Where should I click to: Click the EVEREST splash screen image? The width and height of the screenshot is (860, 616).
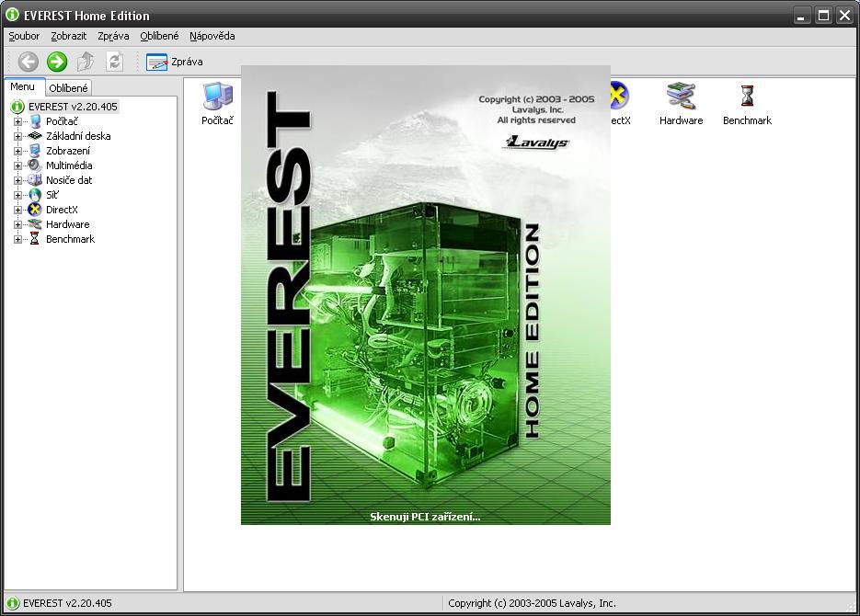tap(426, 295)
